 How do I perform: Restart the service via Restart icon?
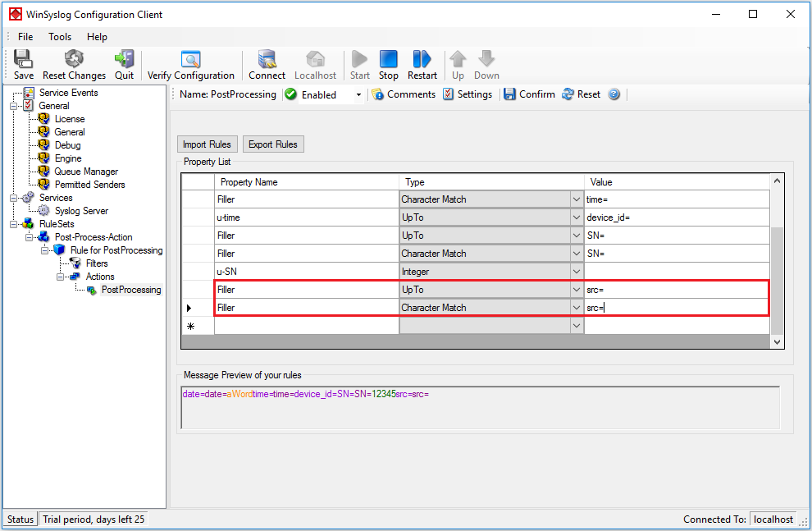point(422,65)
